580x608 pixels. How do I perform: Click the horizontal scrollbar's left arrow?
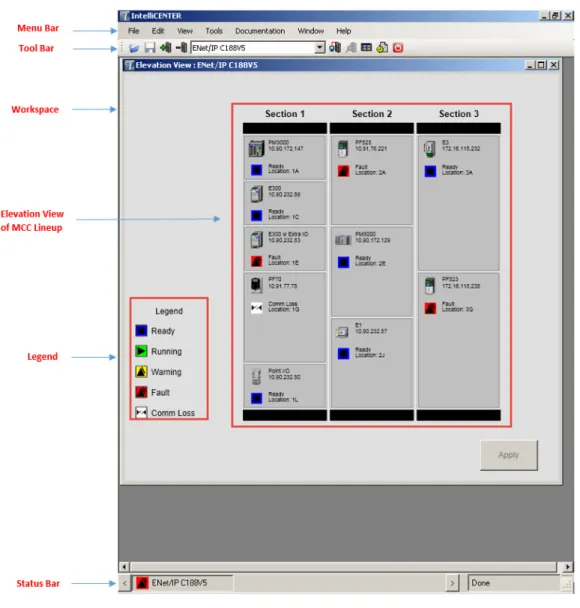(124, 567)
